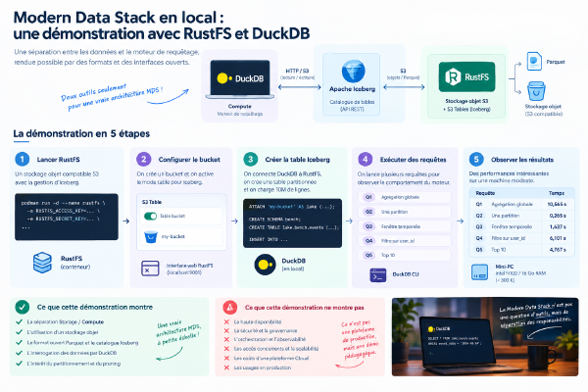Click the Interface web RustFS window icon
The height and width of the screenshot is (392, 588).
click(150, 269)
